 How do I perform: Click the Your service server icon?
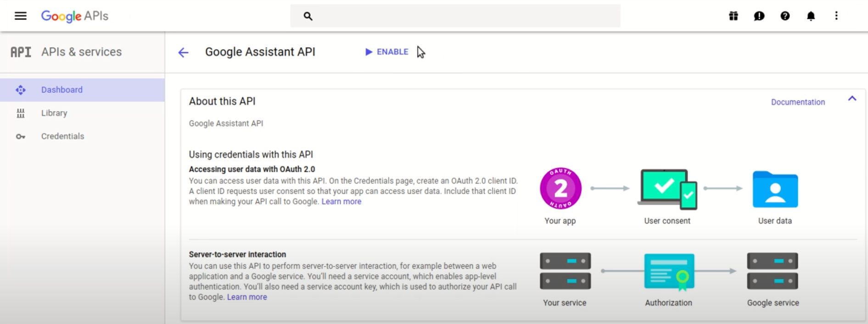point(565,271)
